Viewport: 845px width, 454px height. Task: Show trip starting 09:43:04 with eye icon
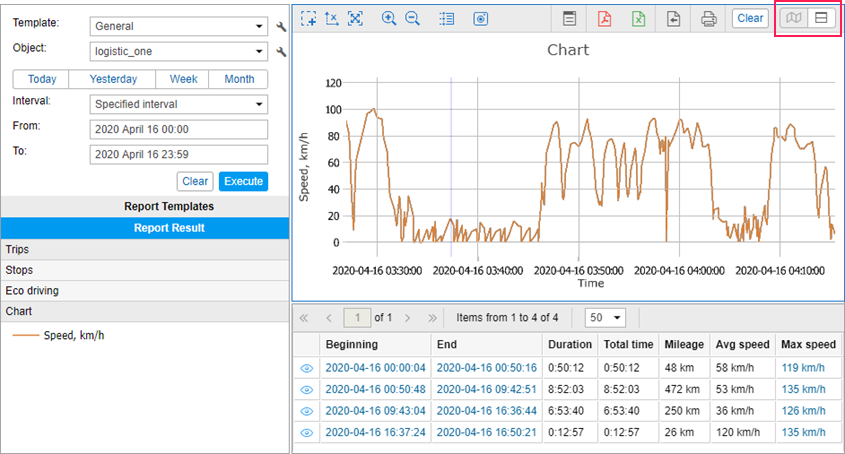pyautogui.click(x=307, y=411)
